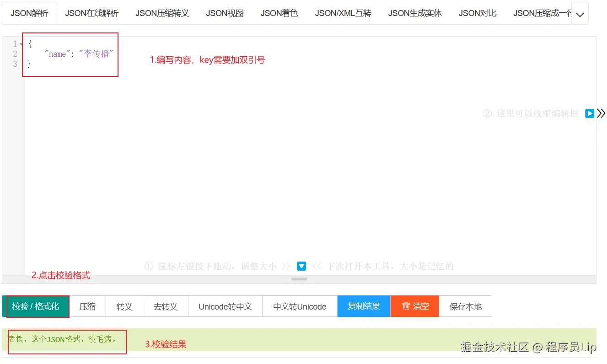
Task: Select the JSON视图 tab
Action: (225, 13)
